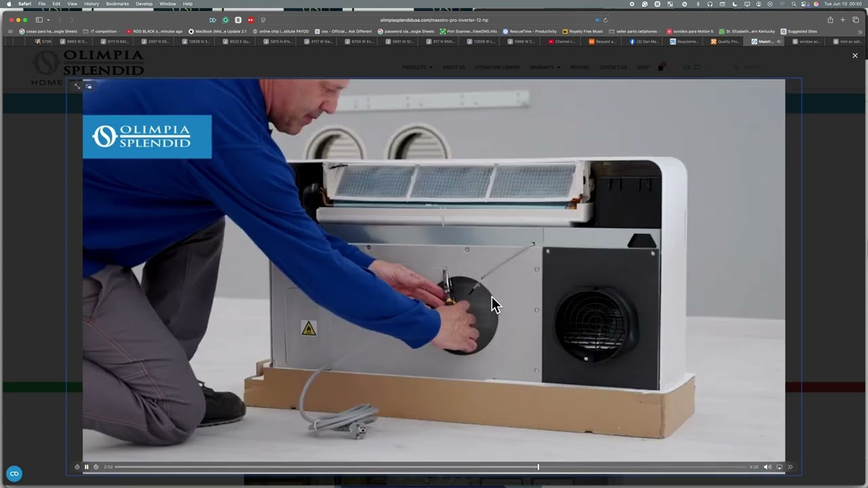This screenshot has width=868, height=488.
Task: Click the double-arrow extension icon in Safari's toolbar
Action: tap(213, 20)
